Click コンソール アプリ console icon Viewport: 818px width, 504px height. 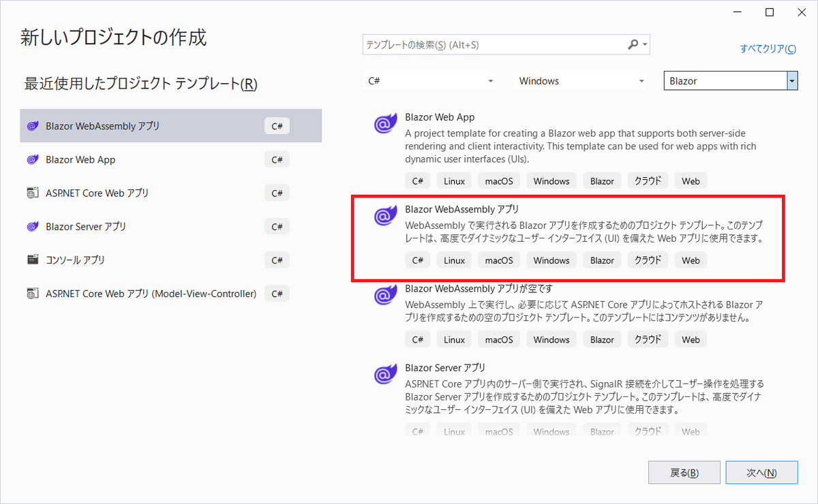[32, 259]
